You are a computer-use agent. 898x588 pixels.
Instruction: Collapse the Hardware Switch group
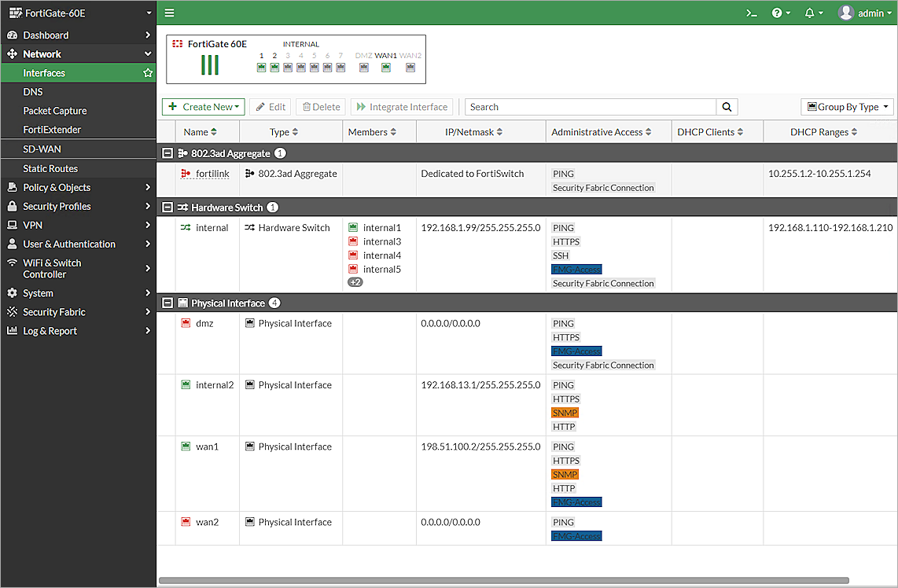coord(167,208)
